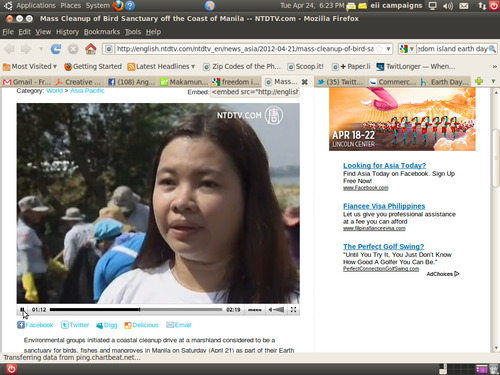Switch to the (35) Twitter tab

pos(341,82)
